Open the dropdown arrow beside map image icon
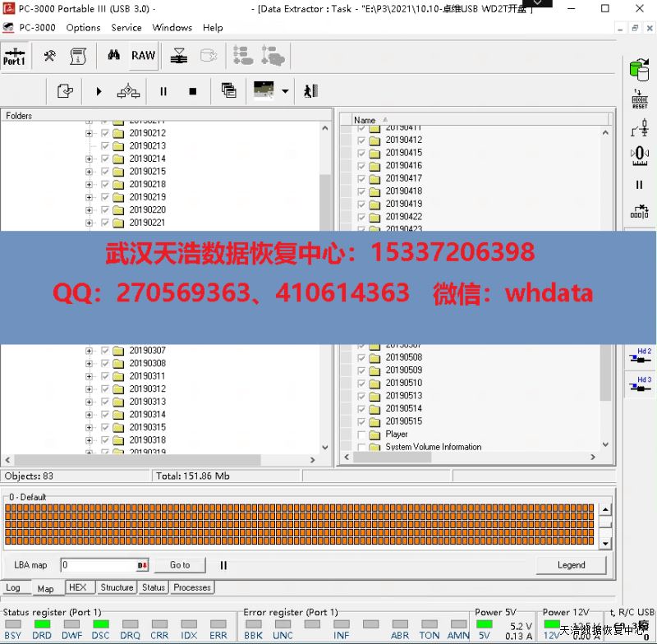Screen dimensions: 657x644 285,91
